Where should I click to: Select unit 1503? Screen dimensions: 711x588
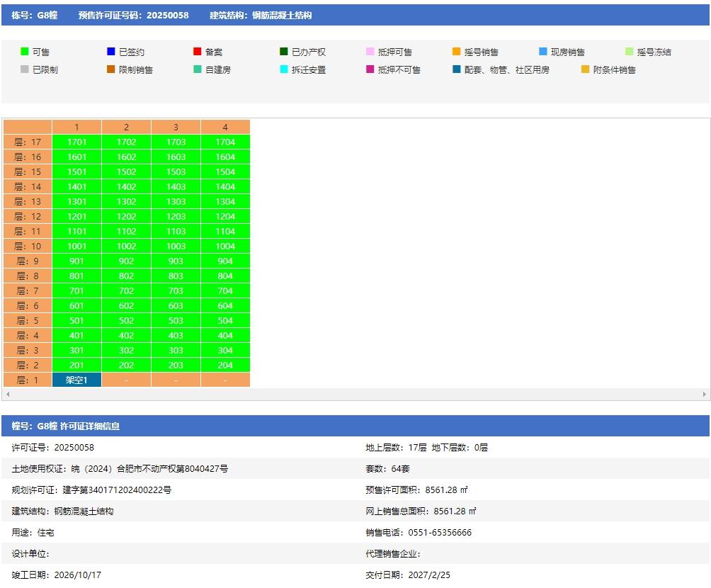click(x=176, y=172)
